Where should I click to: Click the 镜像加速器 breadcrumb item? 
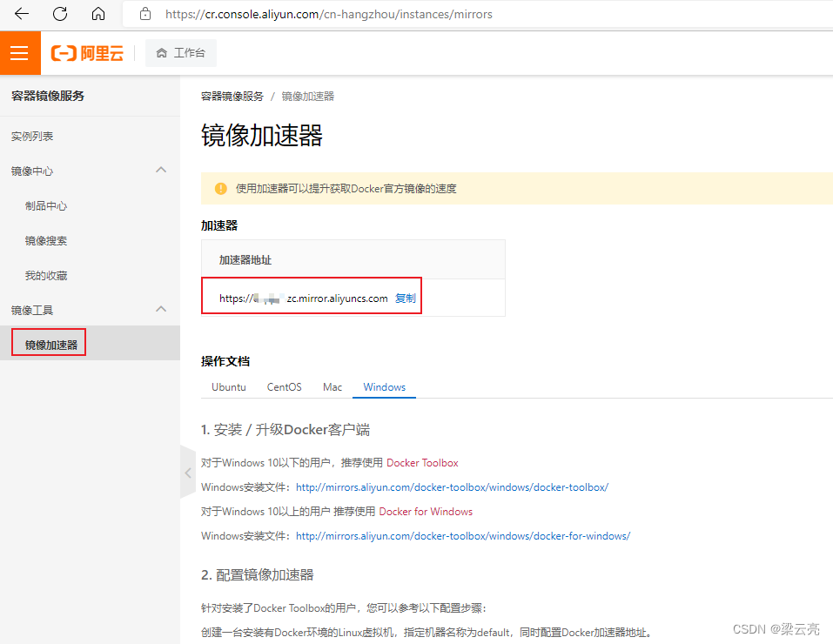(308, 97)
